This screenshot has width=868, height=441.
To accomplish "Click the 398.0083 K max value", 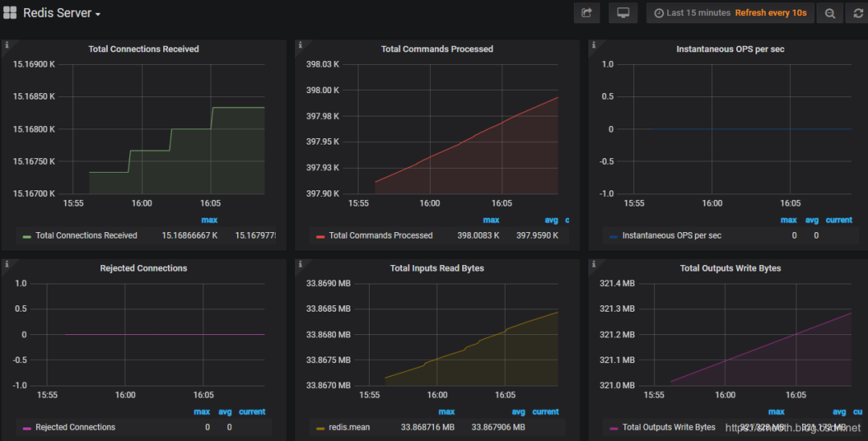I will pyautogui.click(x=478, y=235).
